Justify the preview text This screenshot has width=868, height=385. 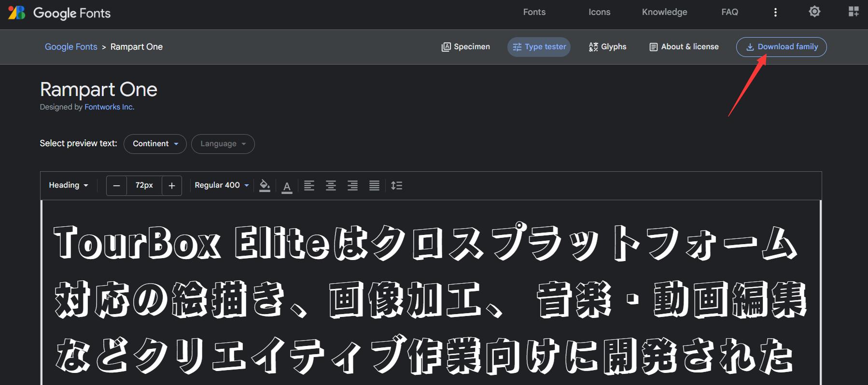[x=374, y=186]
